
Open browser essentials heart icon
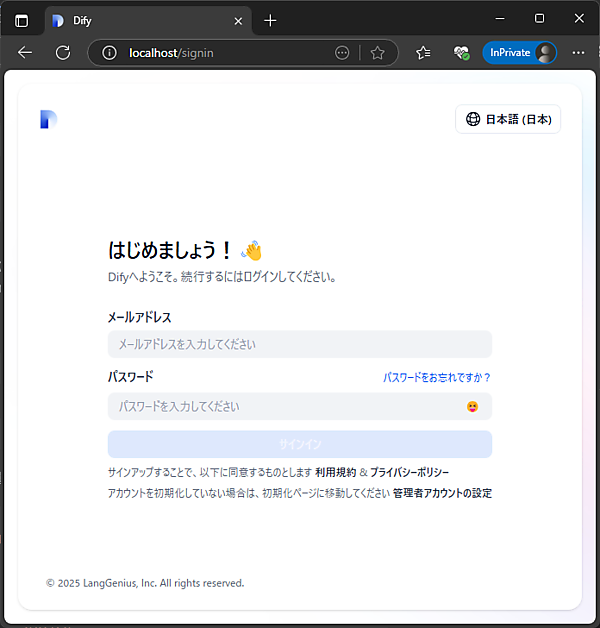[x=460, y=53]
